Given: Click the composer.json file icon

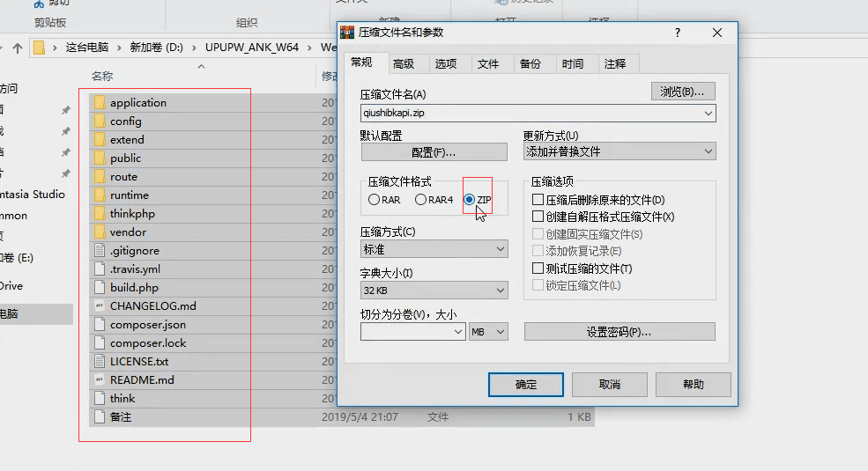Looking at the screenshot, I should (100, 325).
